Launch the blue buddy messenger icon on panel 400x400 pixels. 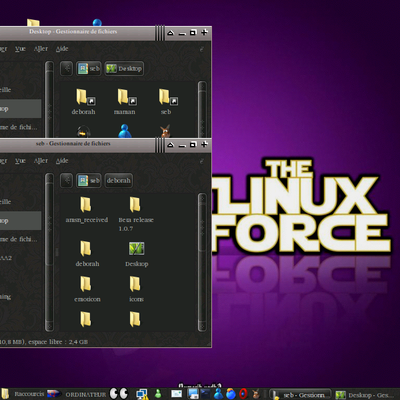(x=218, y=394)
